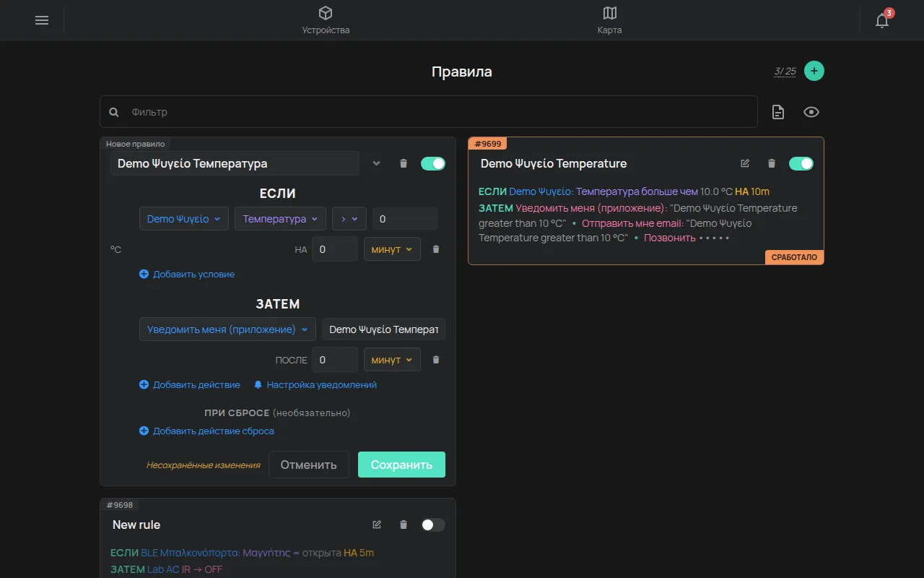Click Отменить button
Image resolution: width=924 pixels, height=578 pixels.
pyautogui.click(x=309, y=465)
